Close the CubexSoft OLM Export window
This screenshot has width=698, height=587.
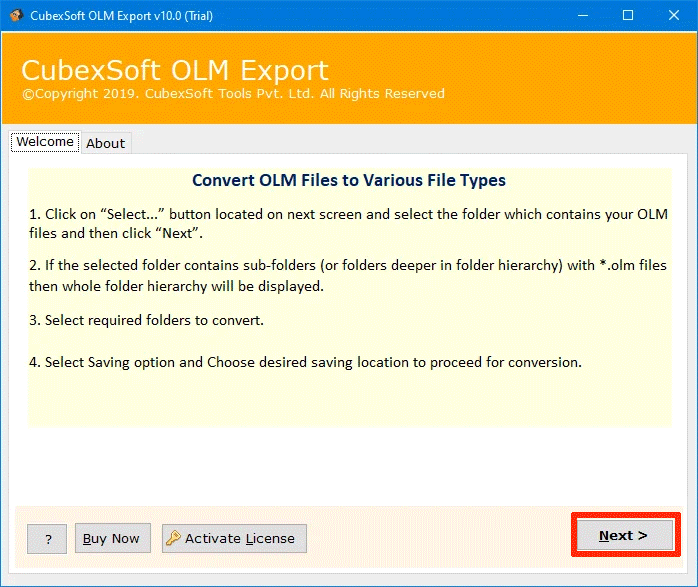pos(674,16)
